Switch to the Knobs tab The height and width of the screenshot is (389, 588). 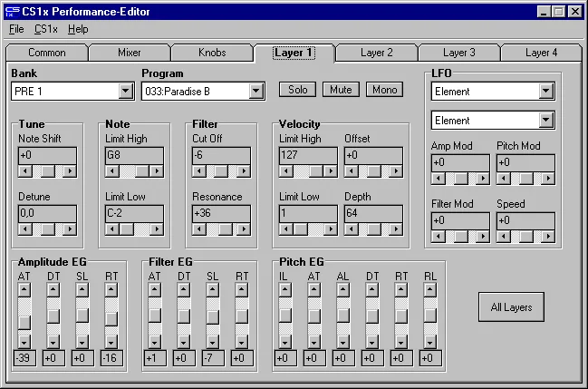pos(212,53)
